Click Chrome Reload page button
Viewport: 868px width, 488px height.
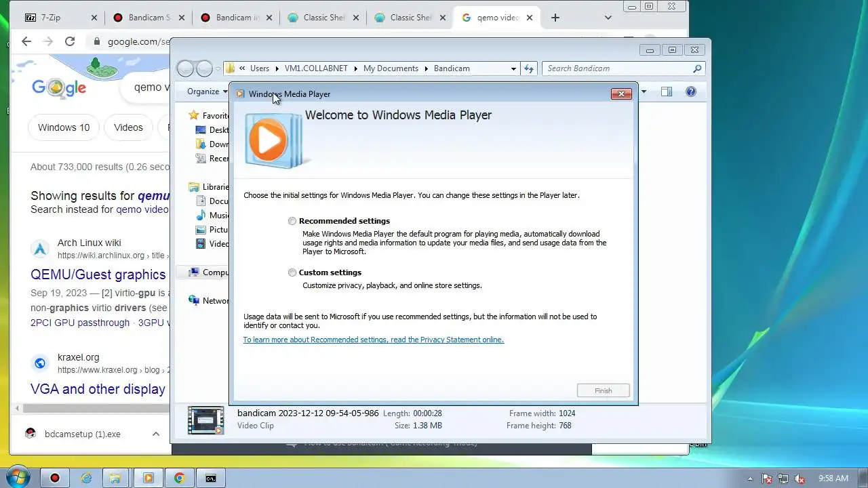tap(70, 41)
